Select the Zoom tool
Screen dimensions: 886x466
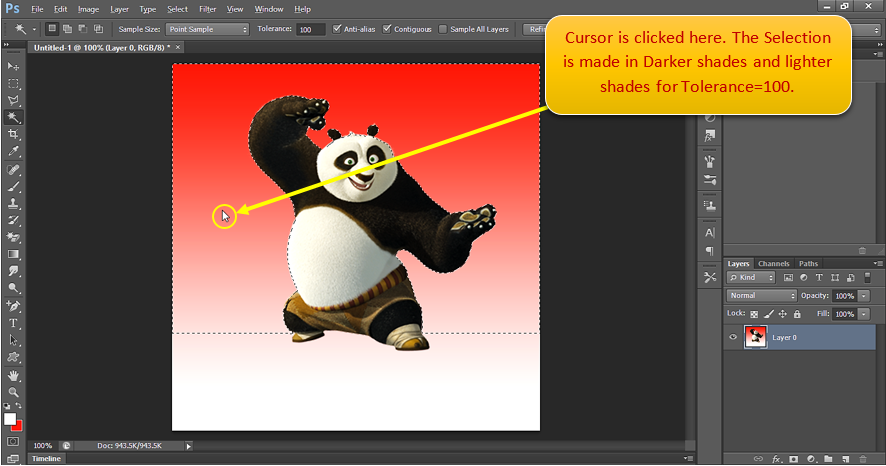click(13, 392)
